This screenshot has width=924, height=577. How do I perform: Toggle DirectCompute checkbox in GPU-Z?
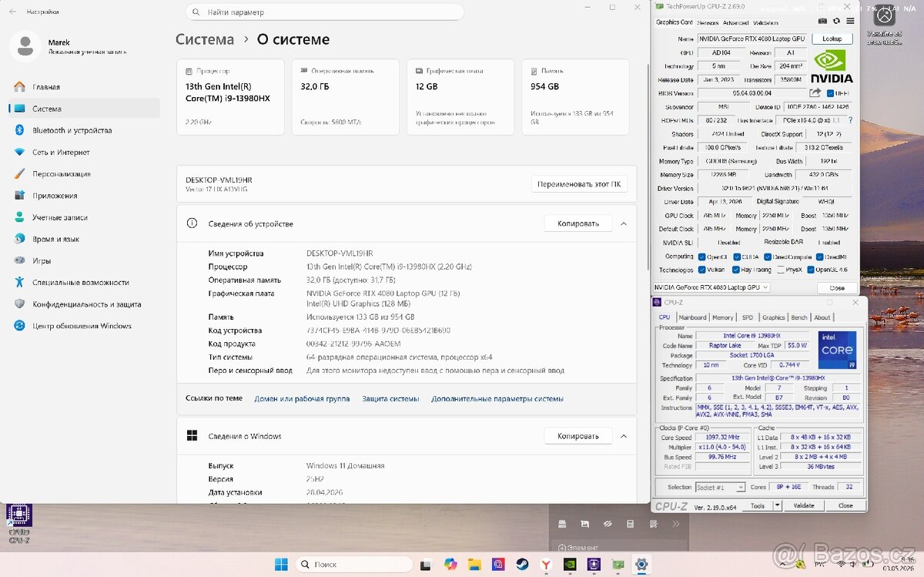[768, 257]
